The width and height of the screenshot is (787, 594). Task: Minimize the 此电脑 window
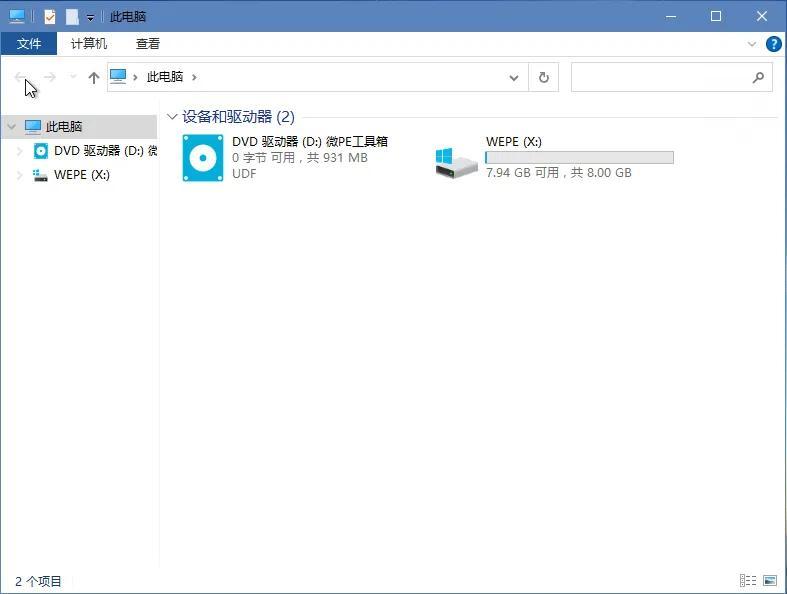click(671, 17)
